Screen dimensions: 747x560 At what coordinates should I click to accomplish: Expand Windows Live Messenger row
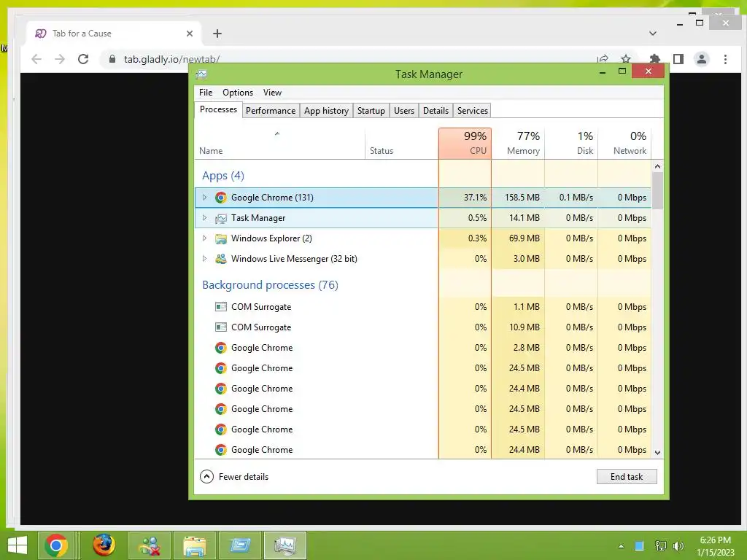point(204,259)
